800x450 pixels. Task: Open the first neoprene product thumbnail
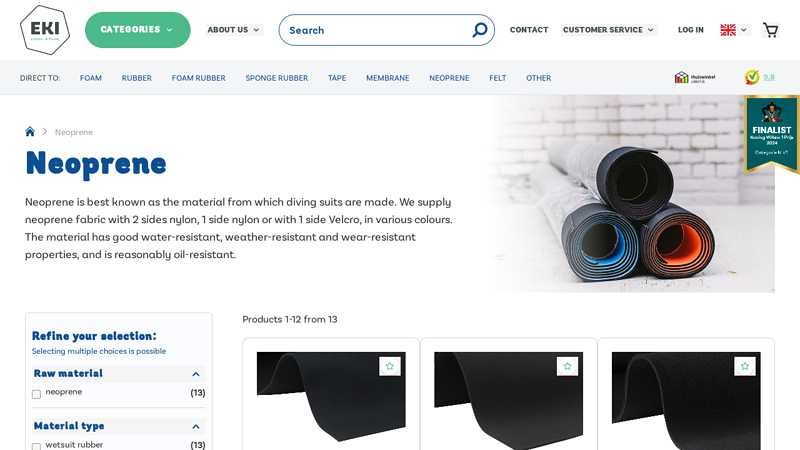(331, 396)
